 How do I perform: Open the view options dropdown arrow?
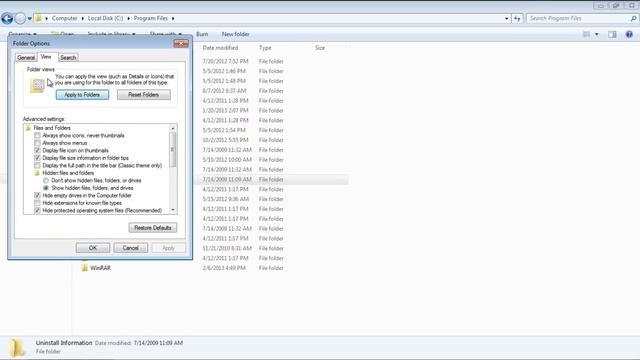point(596,34)
